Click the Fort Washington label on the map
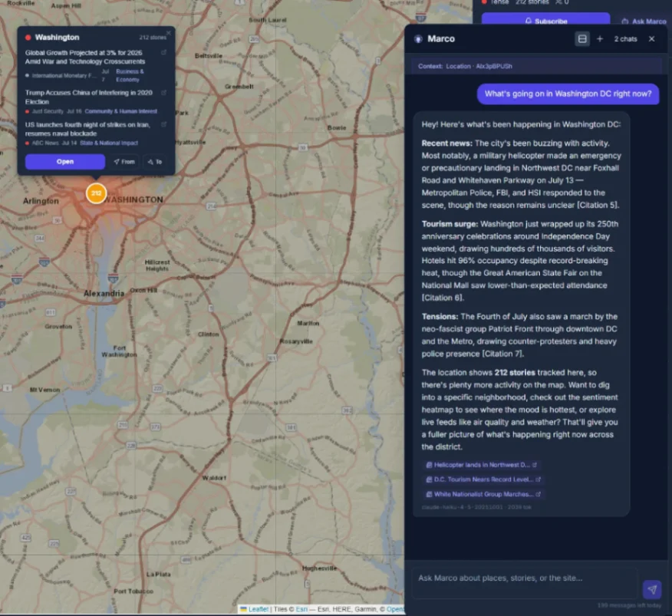 coord(119,351)
